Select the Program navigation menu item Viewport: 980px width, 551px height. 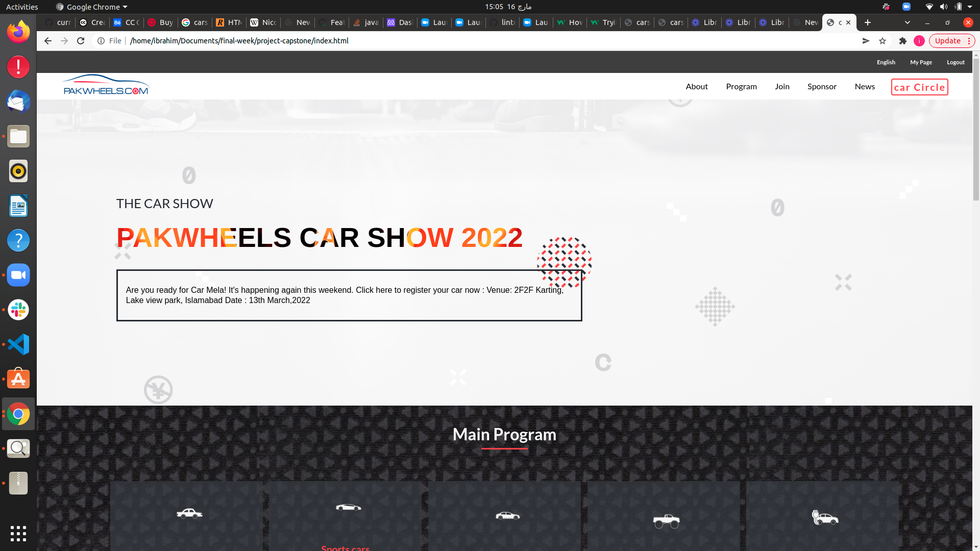coord(741,86)
